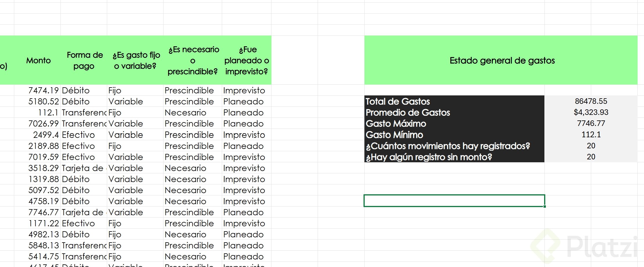Select the Estado general de gastos title cell

coord(502,60)
